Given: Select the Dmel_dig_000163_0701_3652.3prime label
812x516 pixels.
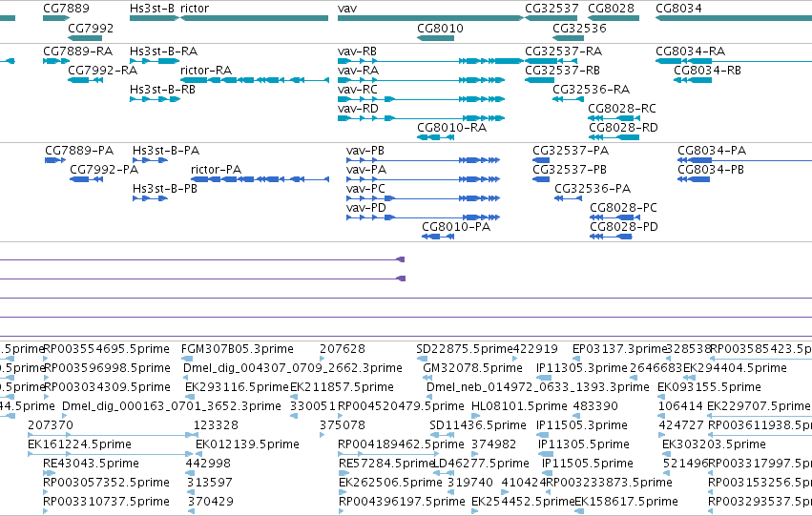Looking at the screenshot, I should click(x=172, y=407).
